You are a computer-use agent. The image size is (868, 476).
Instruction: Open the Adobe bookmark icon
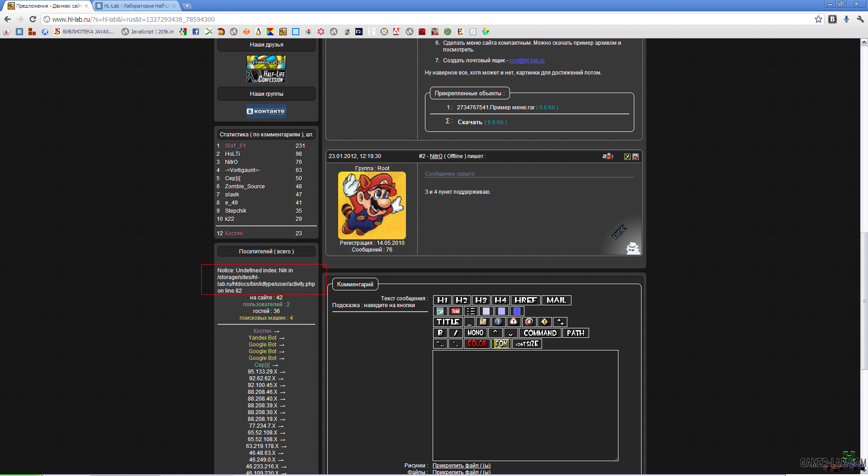click(396, 32)
